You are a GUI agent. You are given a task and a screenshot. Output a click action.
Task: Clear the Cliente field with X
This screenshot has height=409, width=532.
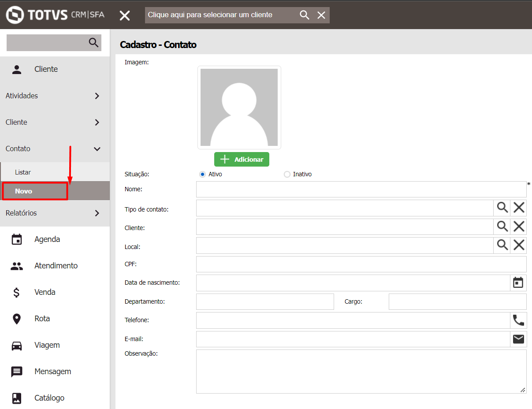519,227
